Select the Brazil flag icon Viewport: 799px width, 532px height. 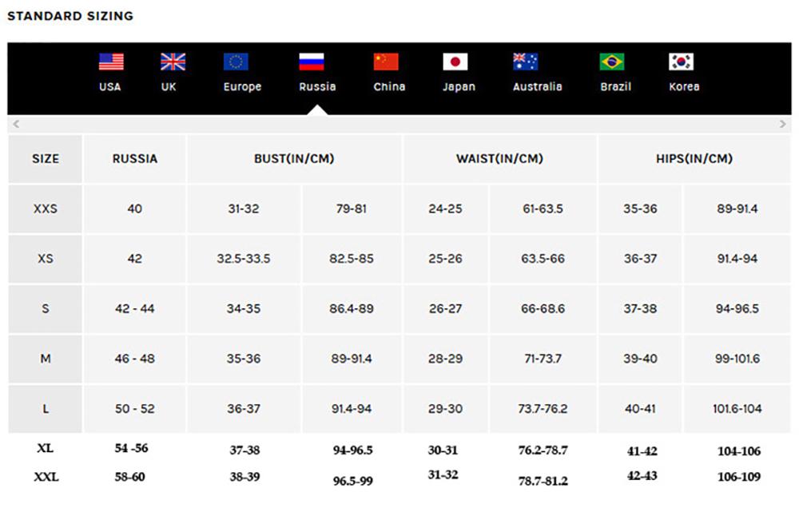point(612,62)
